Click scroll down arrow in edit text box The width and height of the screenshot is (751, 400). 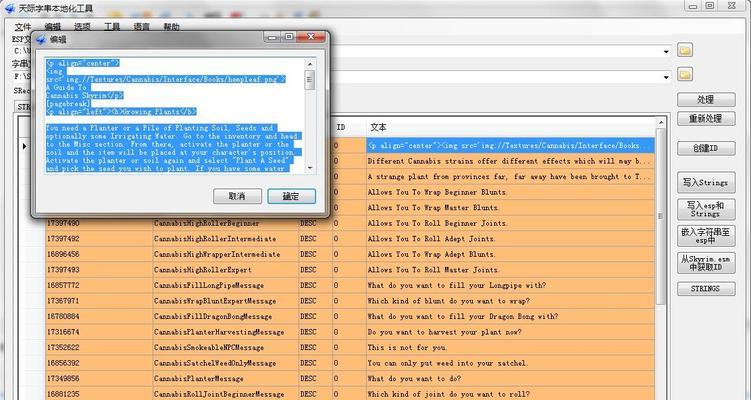pyautogui.click(x=310, y=168)
